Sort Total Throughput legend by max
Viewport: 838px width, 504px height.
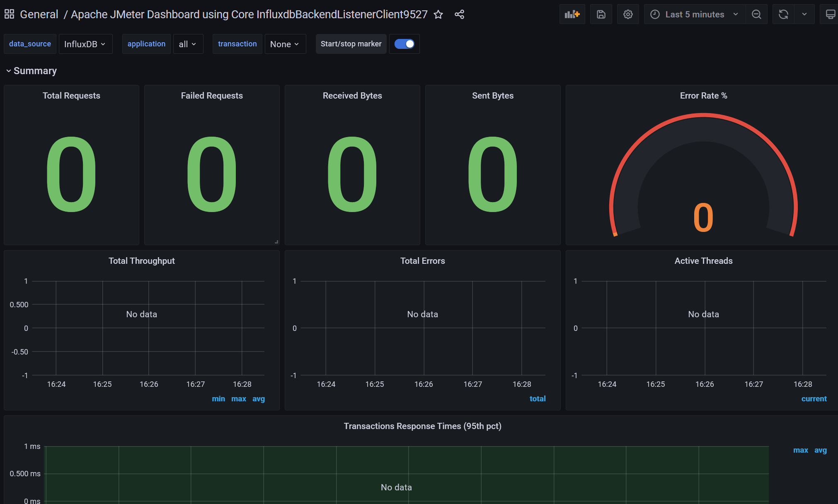pos(239,399)
